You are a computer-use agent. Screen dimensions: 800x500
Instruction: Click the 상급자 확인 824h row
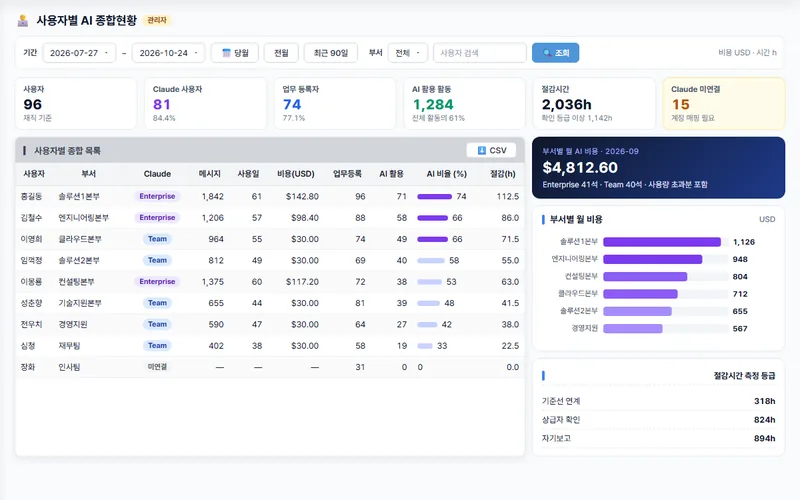[658, 420]
